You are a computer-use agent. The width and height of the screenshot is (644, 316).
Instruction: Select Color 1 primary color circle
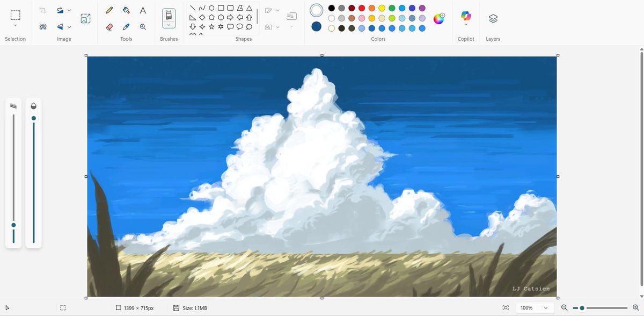coord(317,10)
